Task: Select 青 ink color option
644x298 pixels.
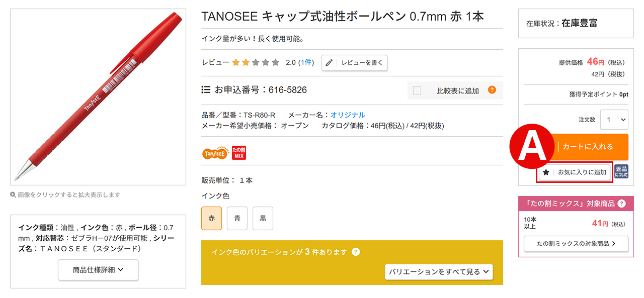Action: (x=237, y=218)
